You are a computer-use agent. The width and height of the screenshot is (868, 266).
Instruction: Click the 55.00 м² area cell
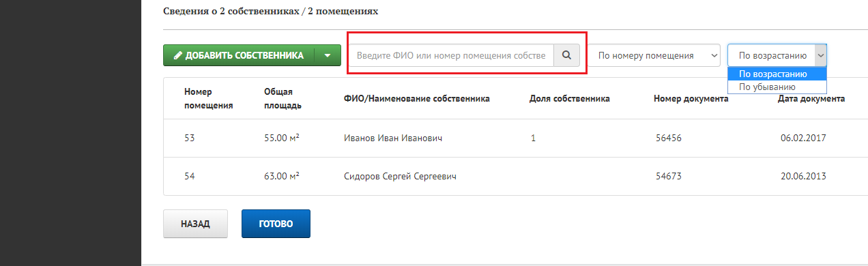tap(283, 138)
